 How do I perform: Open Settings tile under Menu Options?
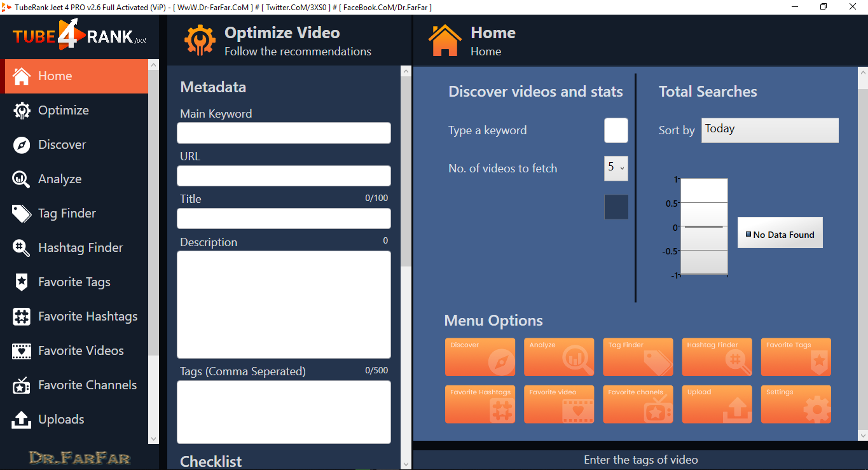796,404
